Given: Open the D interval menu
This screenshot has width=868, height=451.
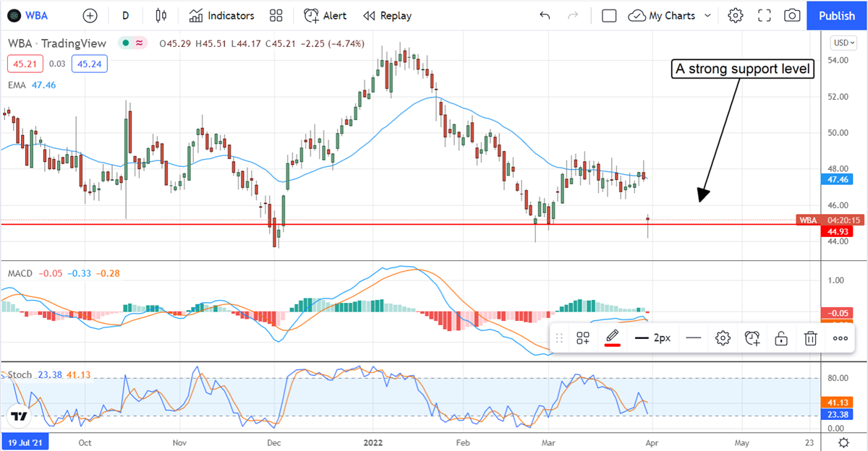Looking at the screenshot, I should 126,15.
